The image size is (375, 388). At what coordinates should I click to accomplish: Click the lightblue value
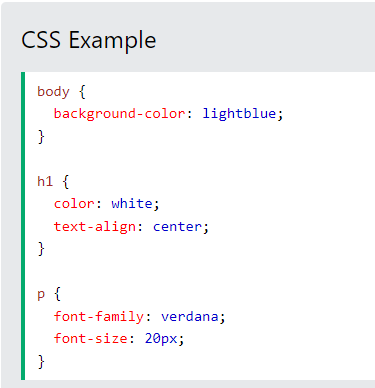240,114
